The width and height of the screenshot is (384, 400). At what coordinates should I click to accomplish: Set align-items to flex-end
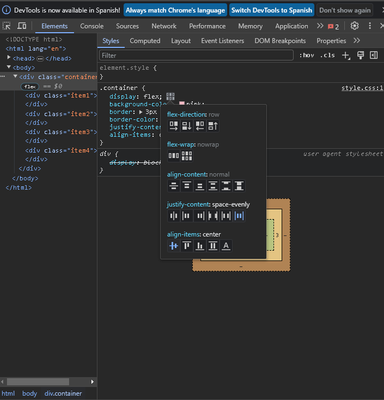(200, 246)
